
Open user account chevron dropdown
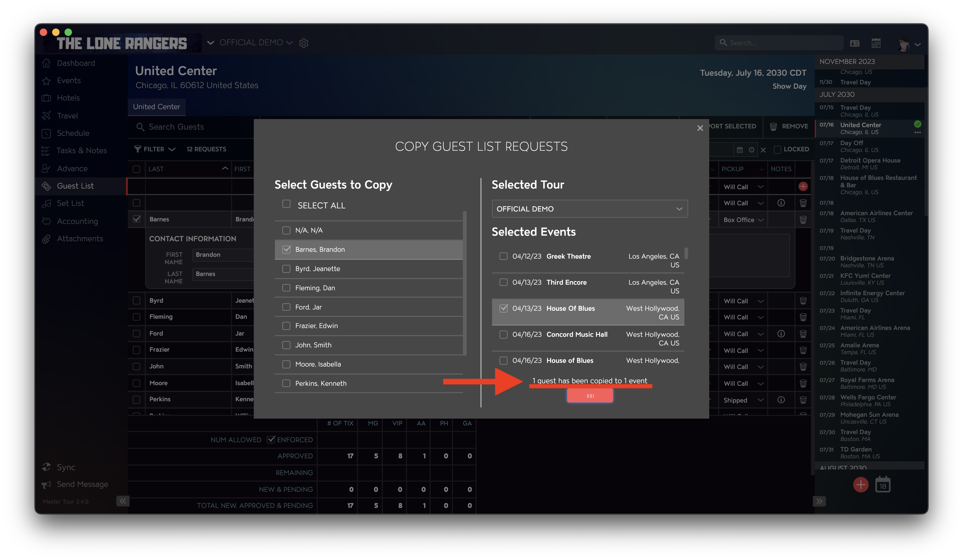(x=917, y=44)
